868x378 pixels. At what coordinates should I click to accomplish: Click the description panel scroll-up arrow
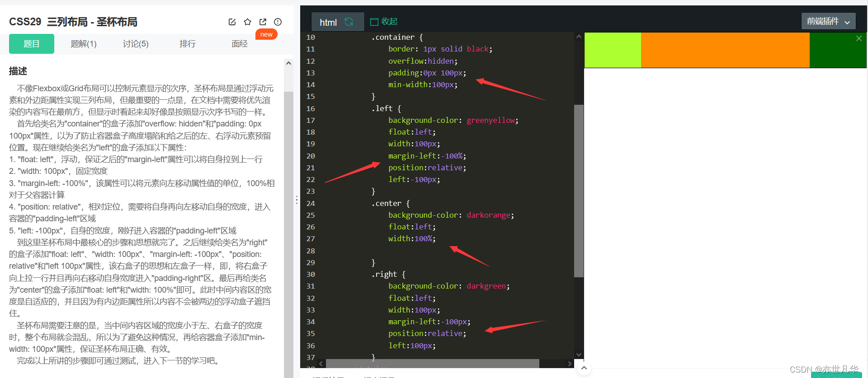point(288,63)
